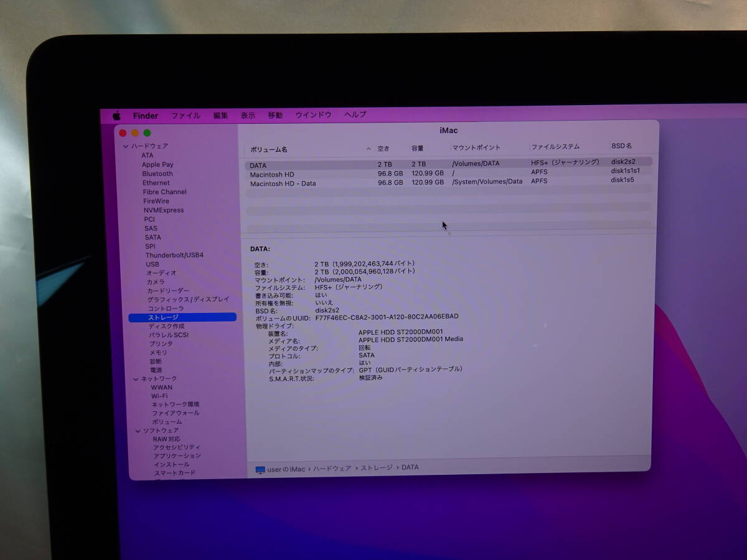The image size is (747, 560).
Task: Open the ヘルプ menu
Action: (x=355, y=114)
